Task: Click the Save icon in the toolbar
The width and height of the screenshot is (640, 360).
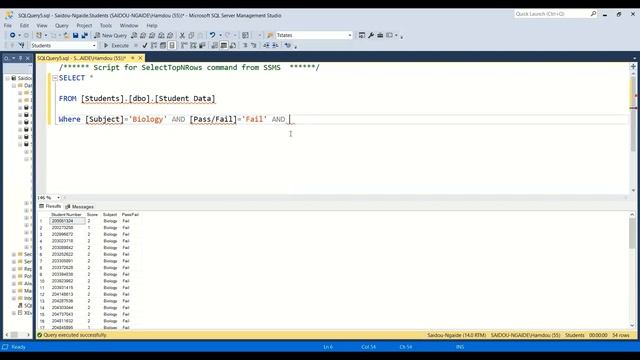Action: (76, 36)
